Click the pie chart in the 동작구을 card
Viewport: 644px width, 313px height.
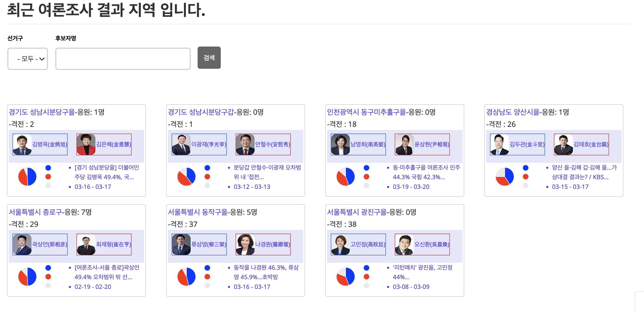pyautogui.click(x=186, y=276)
